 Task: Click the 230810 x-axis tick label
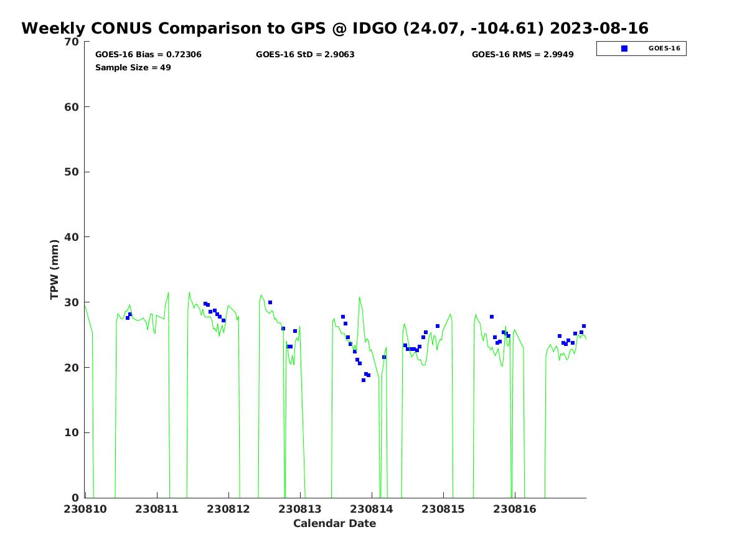(x=85, y=509)
